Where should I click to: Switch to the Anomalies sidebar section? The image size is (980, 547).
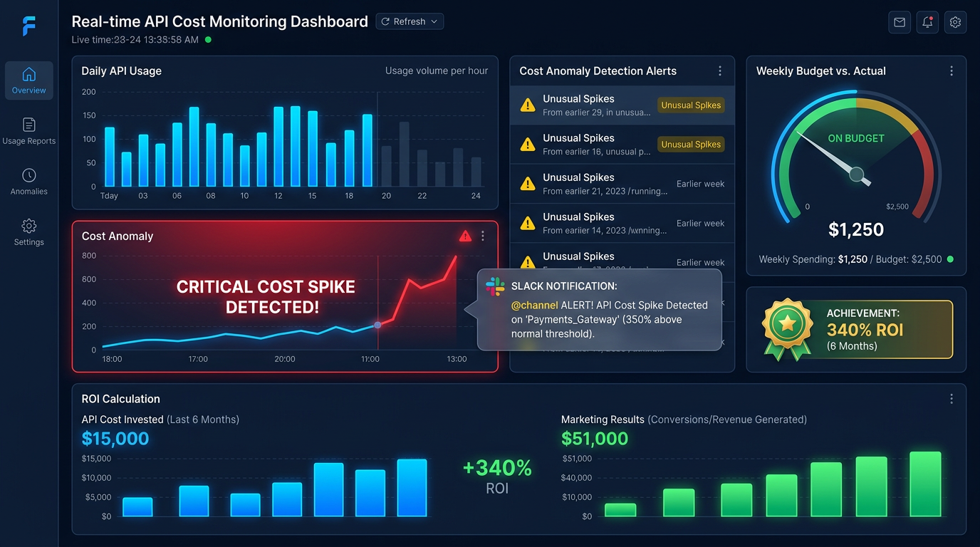pyautogui.click(x=29, y=182)
